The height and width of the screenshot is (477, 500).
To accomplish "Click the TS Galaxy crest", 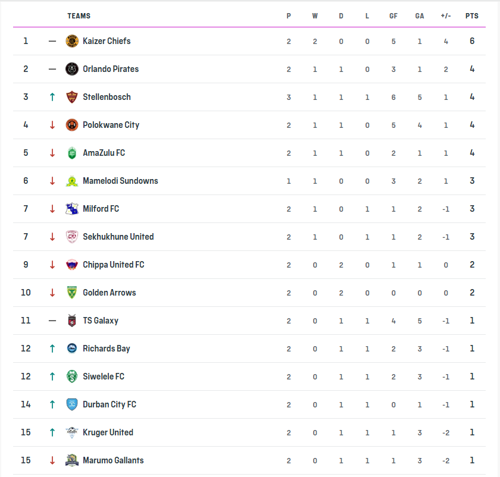I will coord(72,321).
